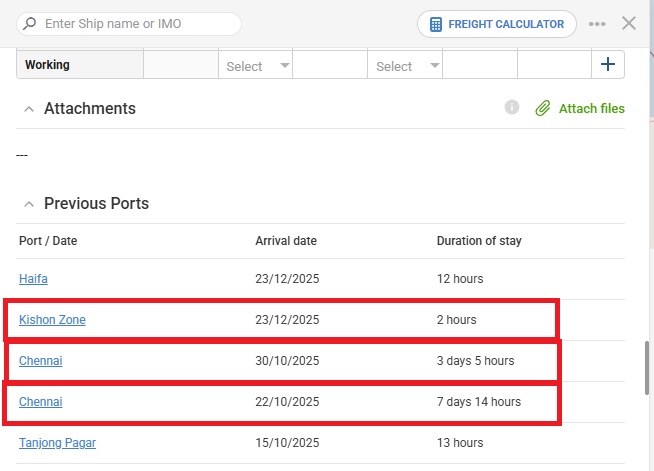Open the first Select dropdown in Working row
The height and width of the screenshot is (471, 654).
[256, 66]
